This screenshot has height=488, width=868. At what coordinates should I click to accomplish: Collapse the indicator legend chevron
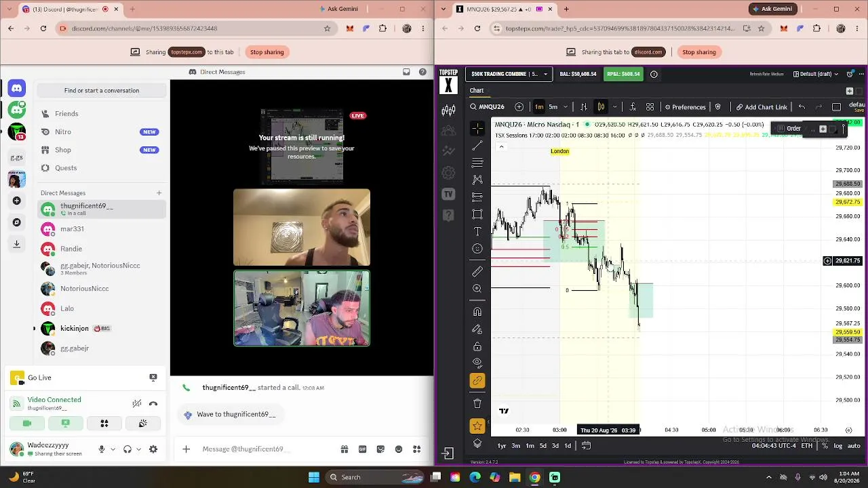[x=501, y=146]
